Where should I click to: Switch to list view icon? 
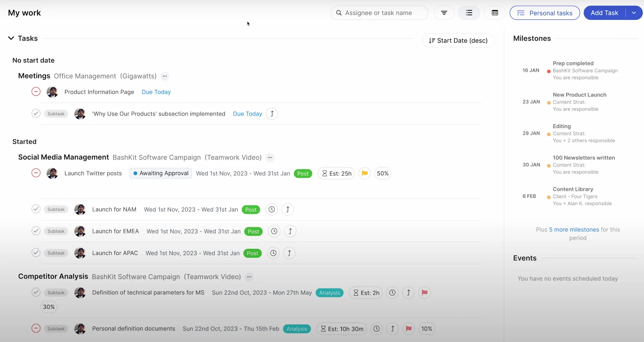coord(469,13)
